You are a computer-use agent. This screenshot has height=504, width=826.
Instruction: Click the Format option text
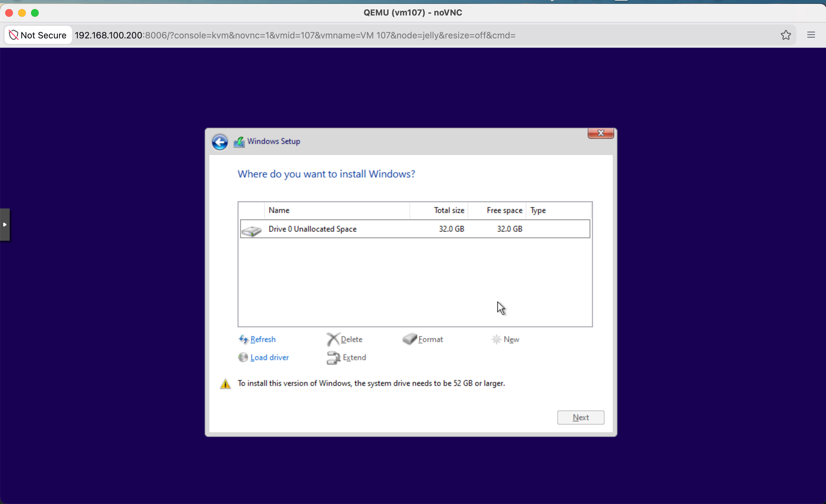430,339
